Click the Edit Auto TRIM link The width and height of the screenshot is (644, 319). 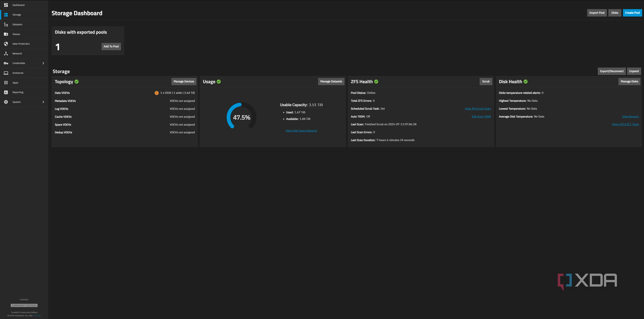tap(481, 117)
